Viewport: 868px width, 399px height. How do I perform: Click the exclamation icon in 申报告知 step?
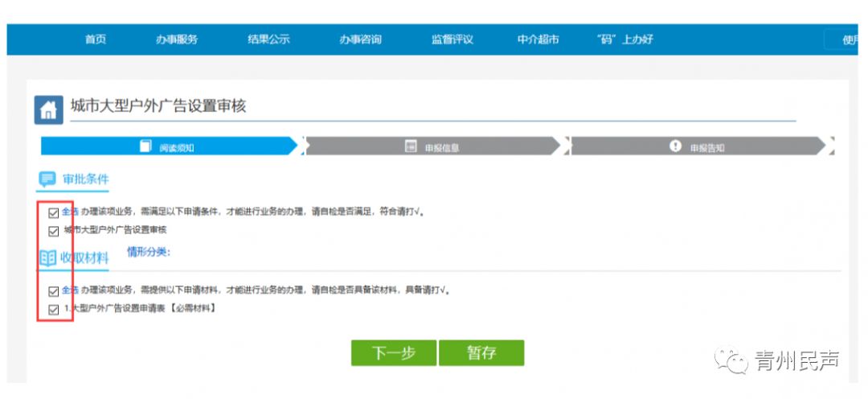point(675,146)
